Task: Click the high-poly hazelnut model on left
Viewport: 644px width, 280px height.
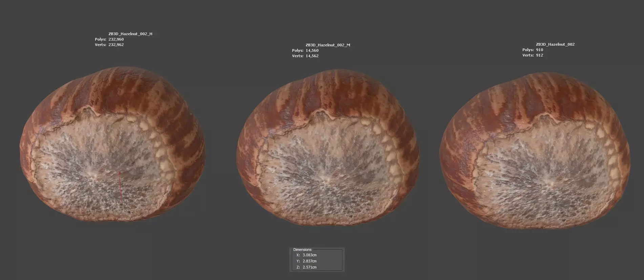Action: [112, 144]
